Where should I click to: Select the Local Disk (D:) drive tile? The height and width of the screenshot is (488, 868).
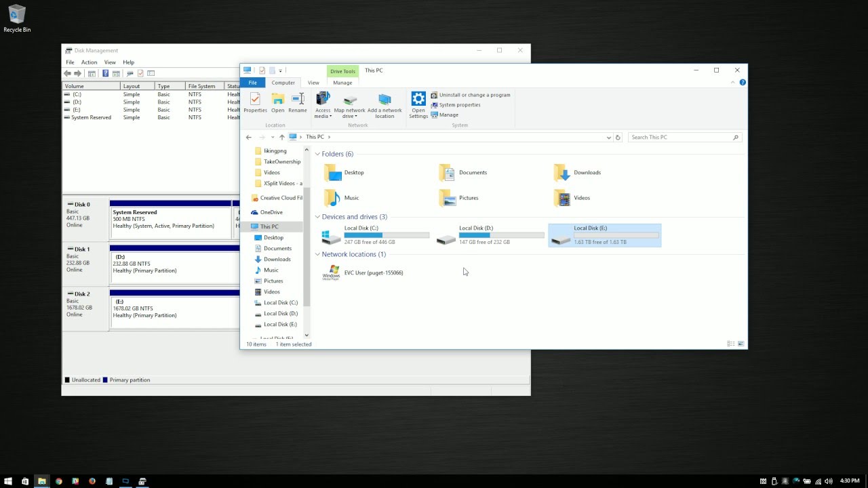click(x=491, y=235)
